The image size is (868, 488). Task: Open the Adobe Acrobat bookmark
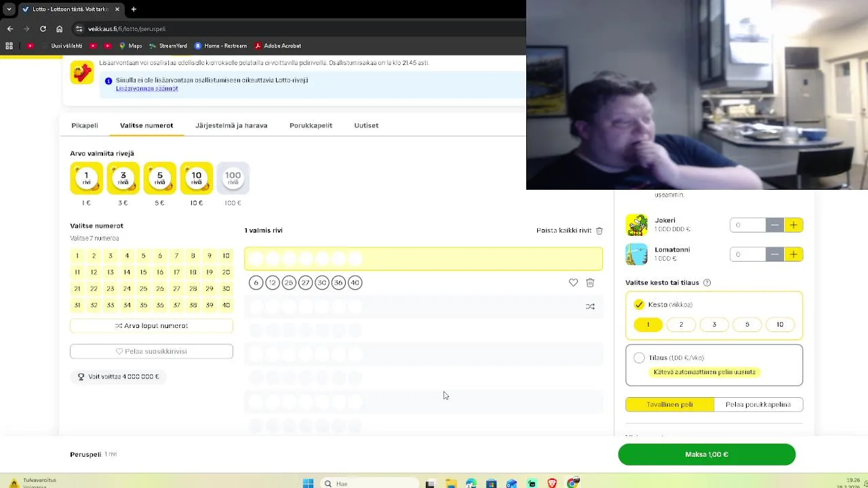point(277,45)
